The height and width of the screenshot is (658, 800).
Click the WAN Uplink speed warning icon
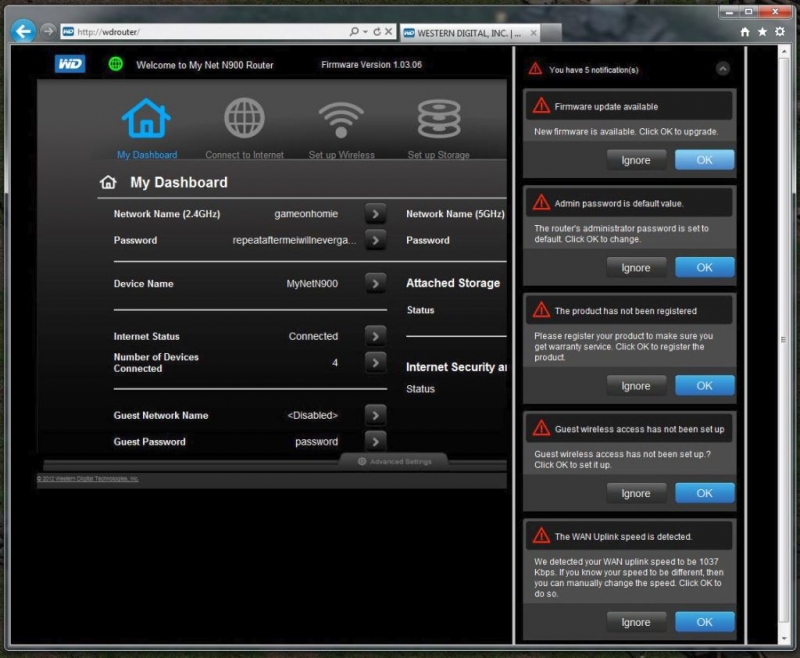coord(541,536)
